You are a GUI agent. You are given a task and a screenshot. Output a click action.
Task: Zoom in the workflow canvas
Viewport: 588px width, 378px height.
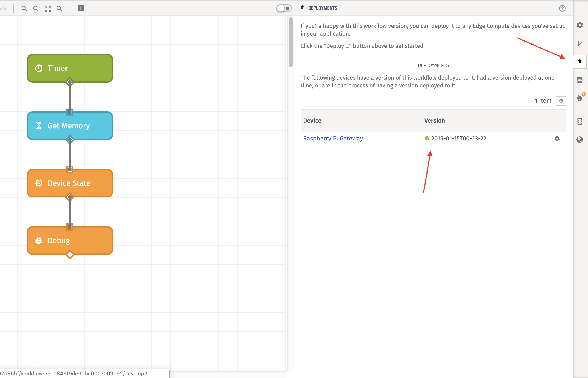(x=36, y=9)
